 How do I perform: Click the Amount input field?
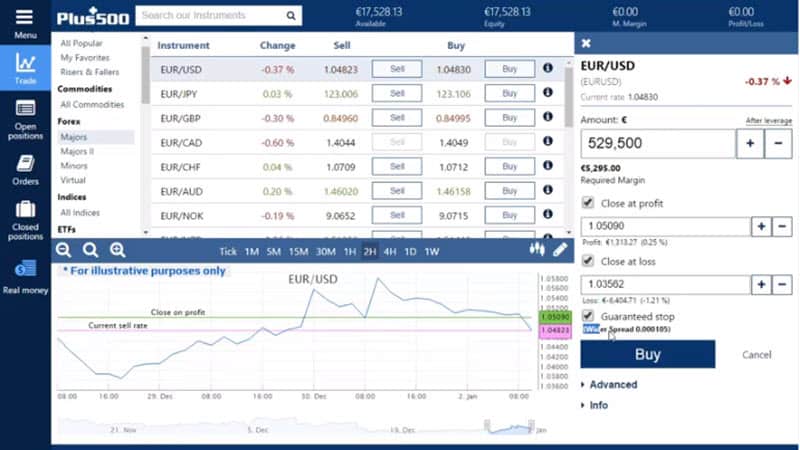click(x=658, y=143)
